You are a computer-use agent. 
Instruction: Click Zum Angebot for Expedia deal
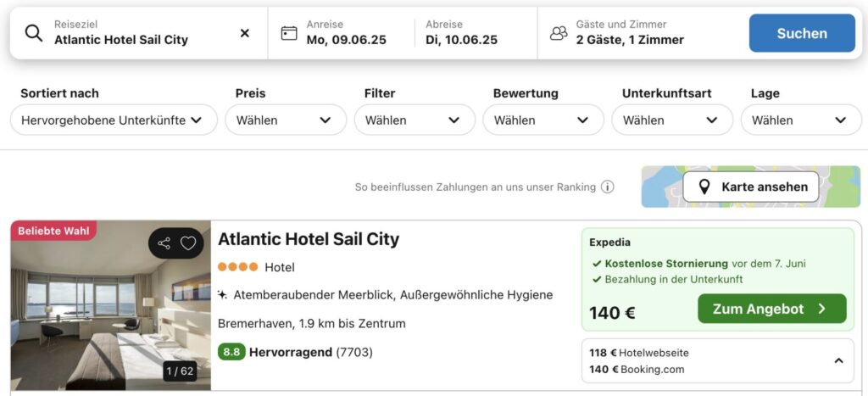[x=771, y=309]
